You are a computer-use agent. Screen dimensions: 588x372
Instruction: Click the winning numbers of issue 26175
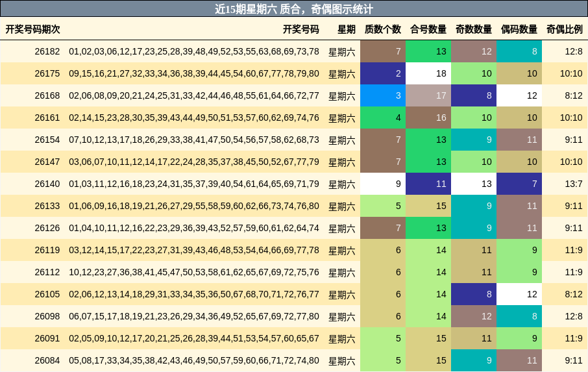pos(194,73)
